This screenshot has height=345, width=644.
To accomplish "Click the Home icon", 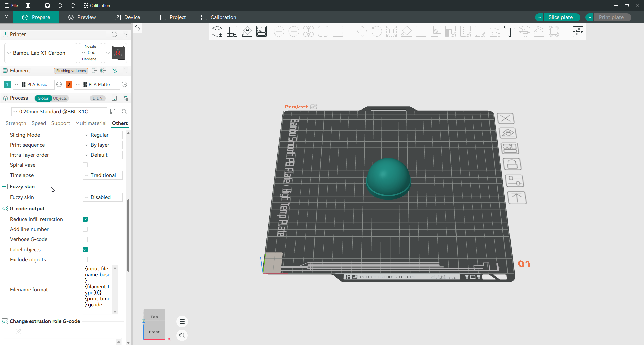I will 7,17.
